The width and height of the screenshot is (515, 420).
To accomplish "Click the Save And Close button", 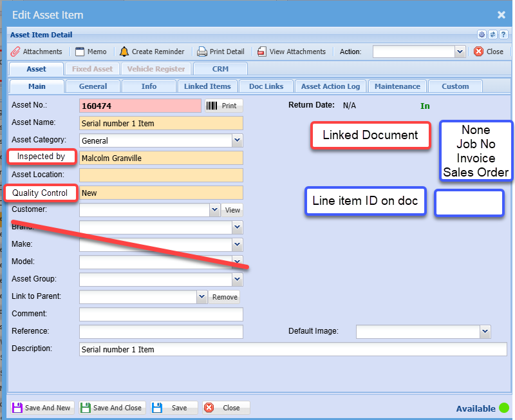I will [x=111, y=408].
